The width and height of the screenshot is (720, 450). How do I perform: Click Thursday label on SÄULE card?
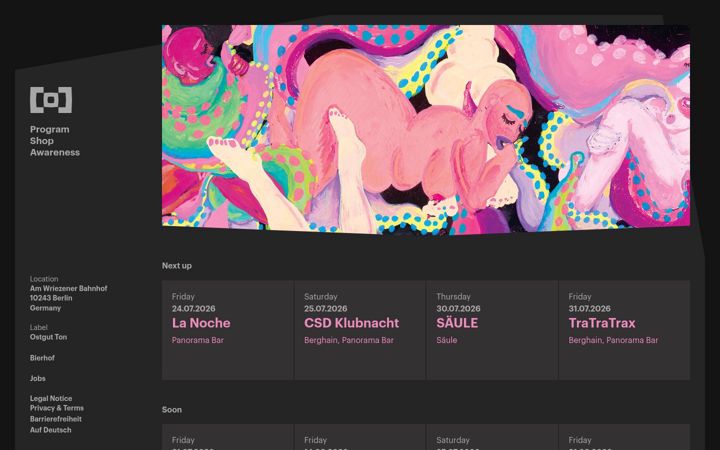pos(453,297)
